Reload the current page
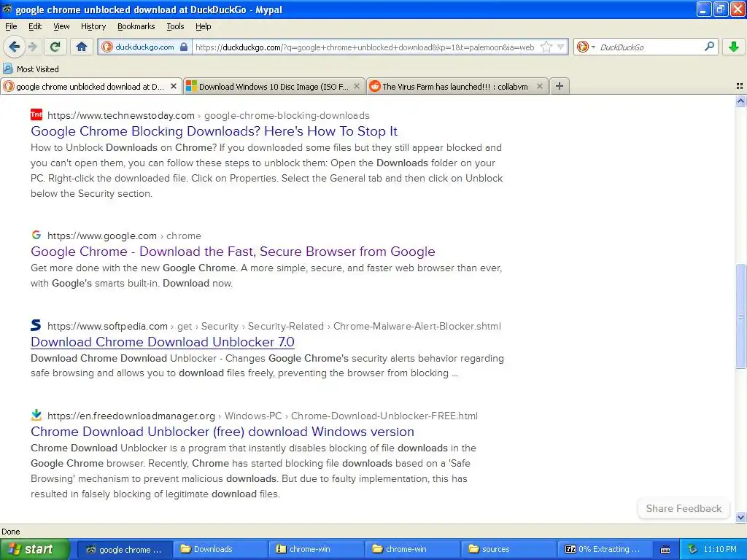This screenshot has height=560, width=747. point(55,47)
